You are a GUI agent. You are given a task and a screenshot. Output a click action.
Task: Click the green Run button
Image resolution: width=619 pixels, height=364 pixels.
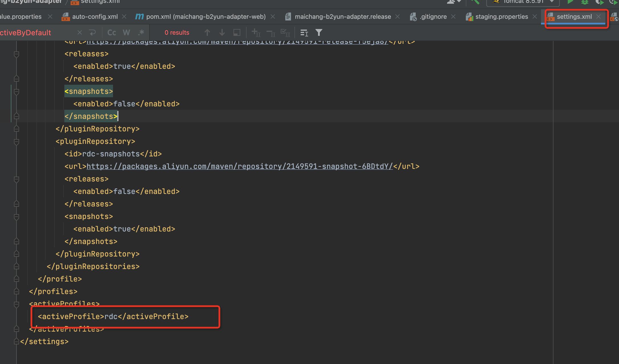click(570, 2)
